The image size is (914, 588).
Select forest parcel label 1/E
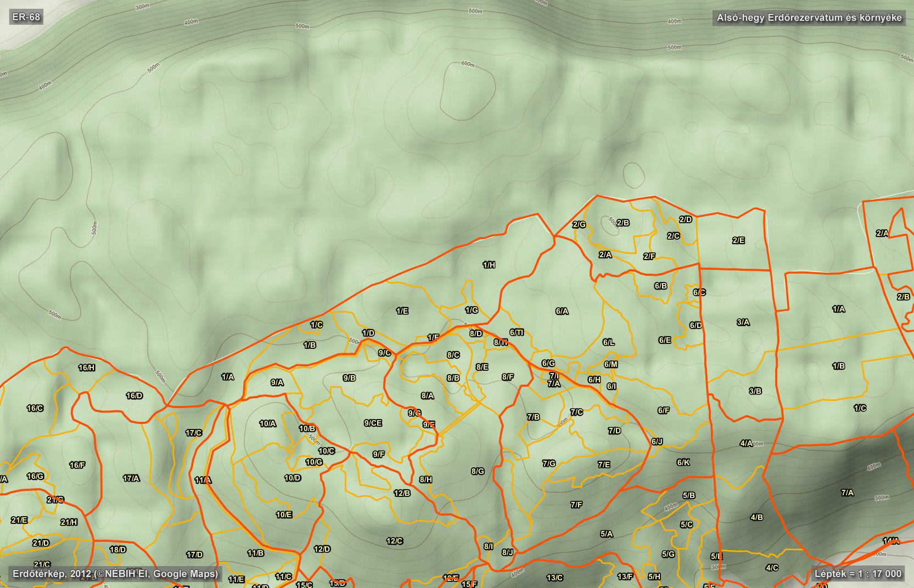click(x=402, y=311)
